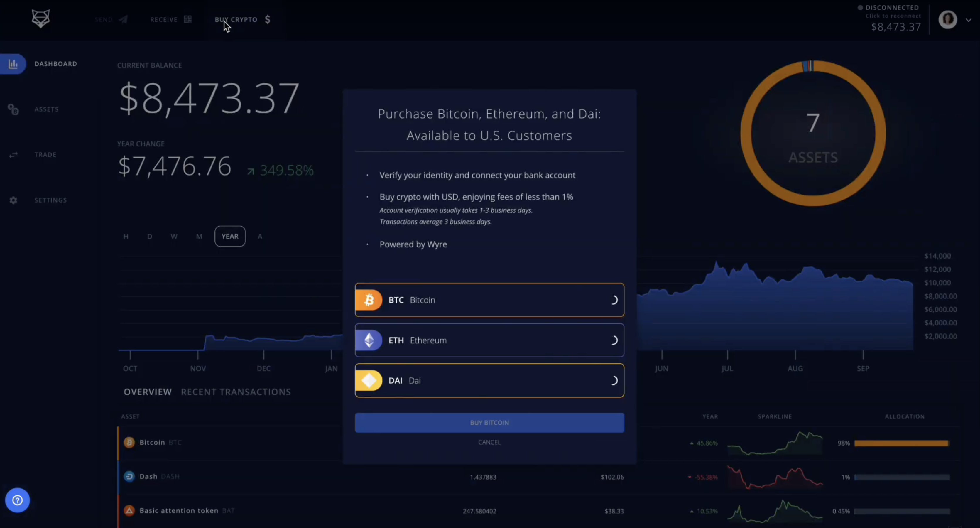Viewport: 980px width, 528px height.
Task: Select the A all-time chart range
Action: point(260,236)
